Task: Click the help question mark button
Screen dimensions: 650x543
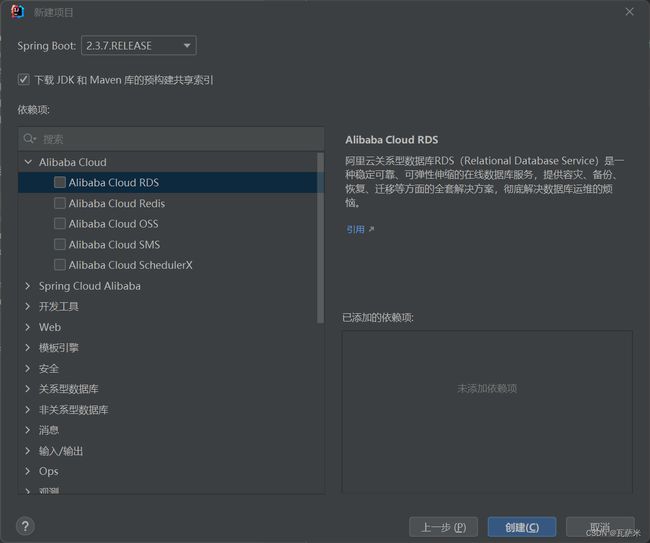Action: 25,526
